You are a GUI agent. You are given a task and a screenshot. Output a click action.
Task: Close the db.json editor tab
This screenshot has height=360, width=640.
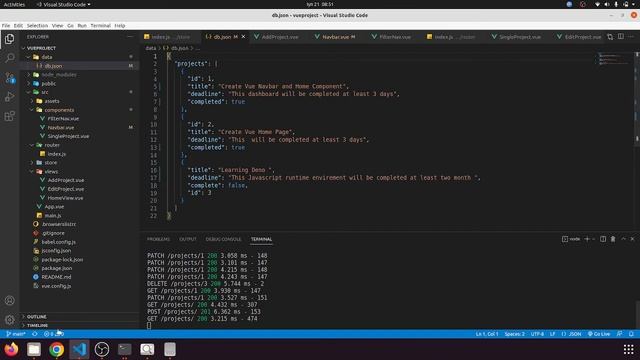(243, 37)
